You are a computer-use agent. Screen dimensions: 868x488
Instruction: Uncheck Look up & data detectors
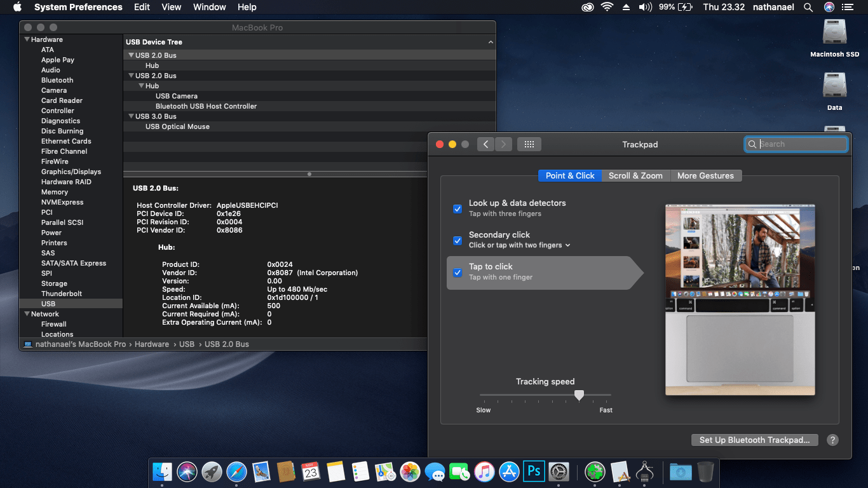coord(458,208)
